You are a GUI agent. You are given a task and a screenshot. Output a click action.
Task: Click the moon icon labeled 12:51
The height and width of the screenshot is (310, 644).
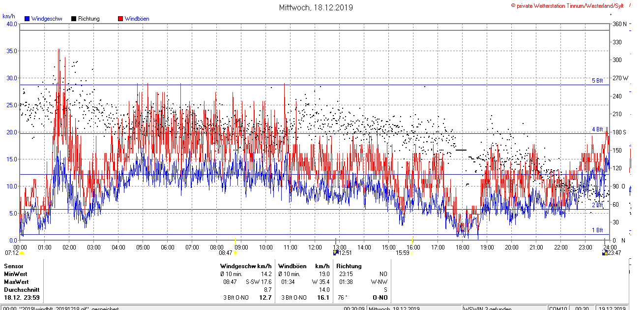[336, 253]
